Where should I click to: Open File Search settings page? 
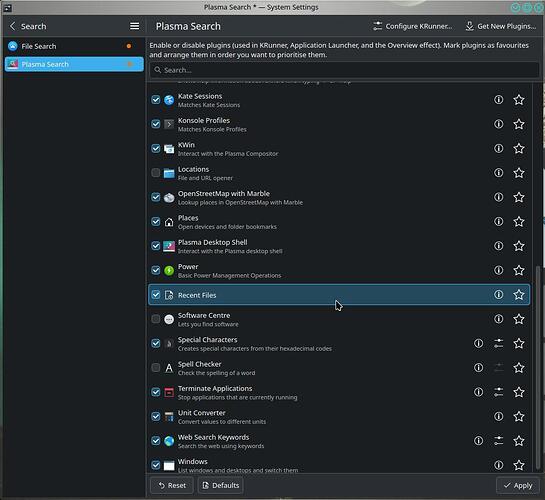pos(74,46)
